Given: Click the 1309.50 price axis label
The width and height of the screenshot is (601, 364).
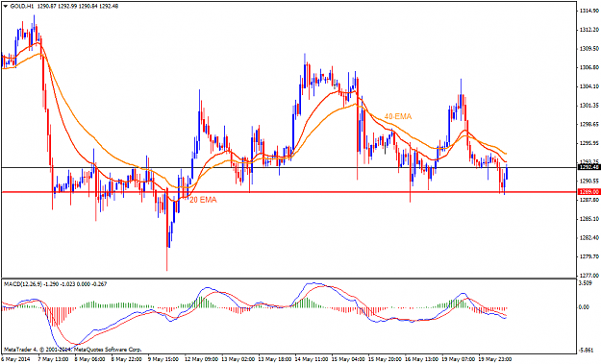Looking at the screenshot, I should tap(589, 49).
